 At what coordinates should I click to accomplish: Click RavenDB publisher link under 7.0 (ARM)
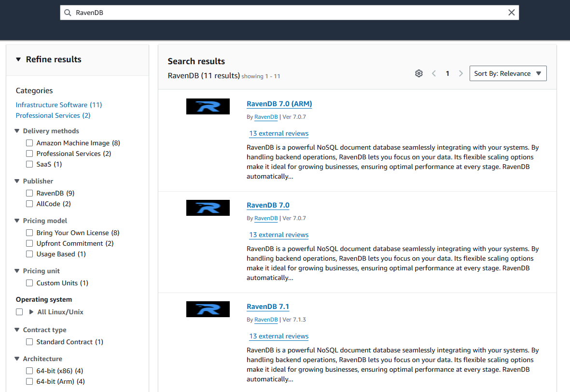point(266,117)
